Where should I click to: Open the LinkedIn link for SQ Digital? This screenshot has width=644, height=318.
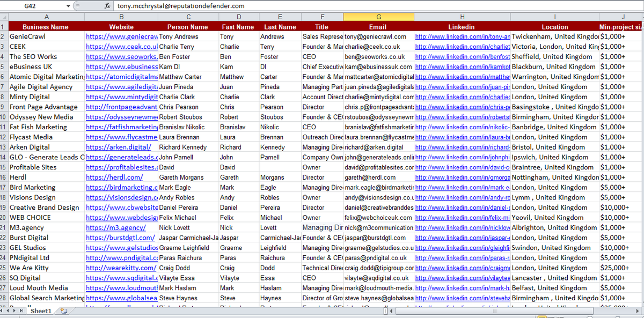(463, 278)
